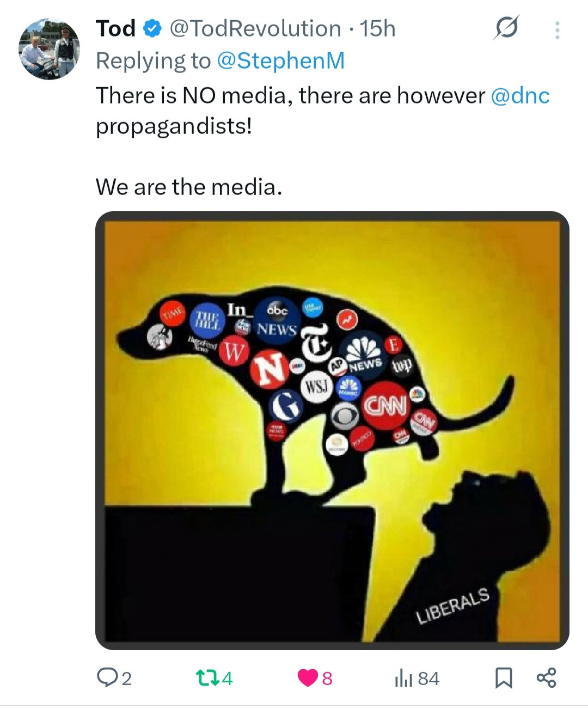Click the 15h timestamp

point(378,29)
